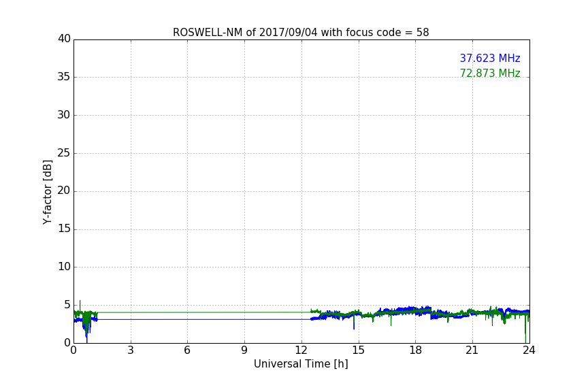Select the green '72.873 MHz' legend label
Viewport: 588px width, 392px height.
pos(490,73)
